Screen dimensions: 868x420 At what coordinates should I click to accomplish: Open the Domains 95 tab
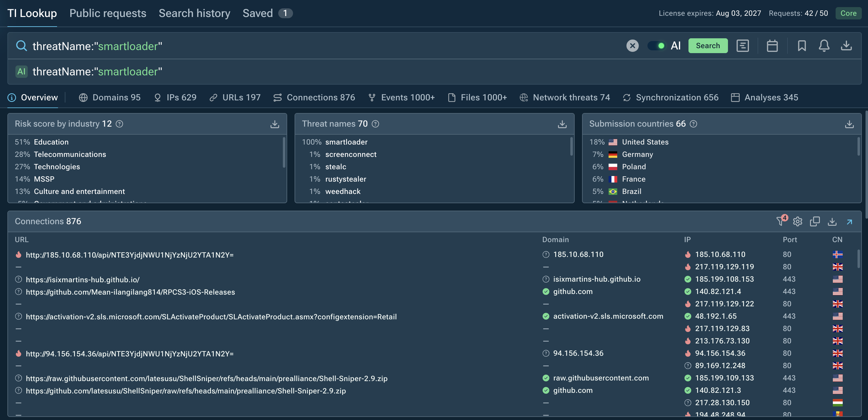[x=110, y=98]
